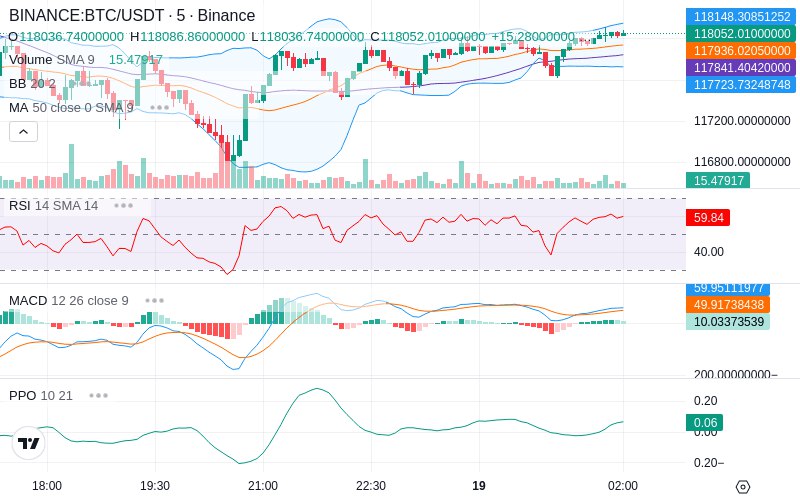Click the TradingView logo icon
This screenshot has height=500, width=800.
coord(29,443)
